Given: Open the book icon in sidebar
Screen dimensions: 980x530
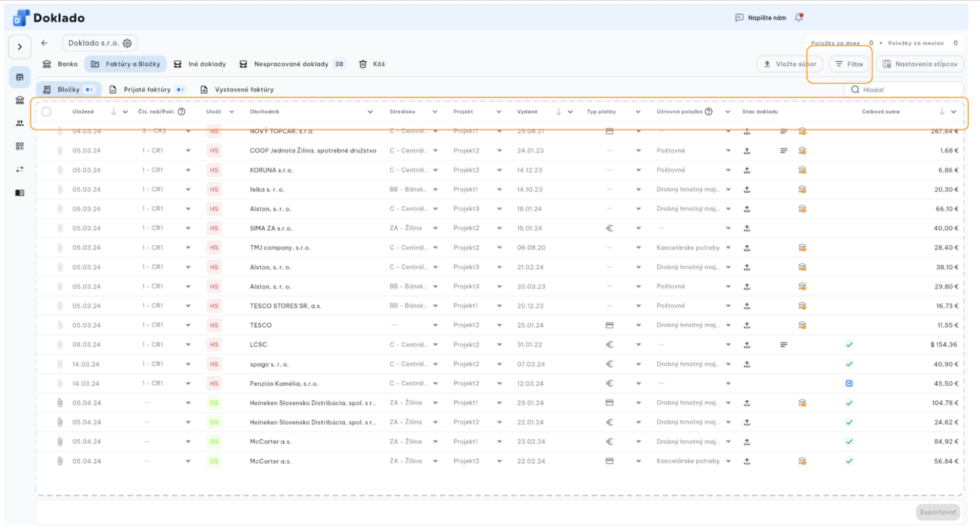Looking at the screenshot, I should coord(20,193).
